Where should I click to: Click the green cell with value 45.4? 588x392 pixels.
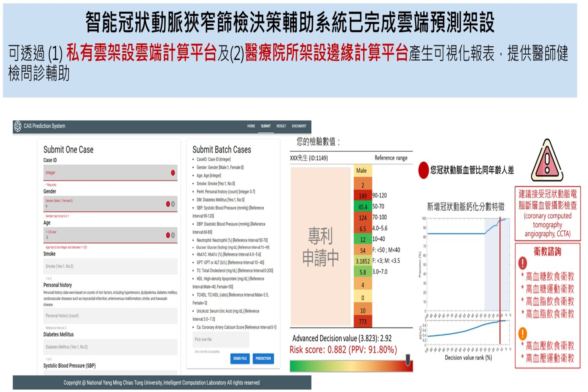(x=363, y=206)
